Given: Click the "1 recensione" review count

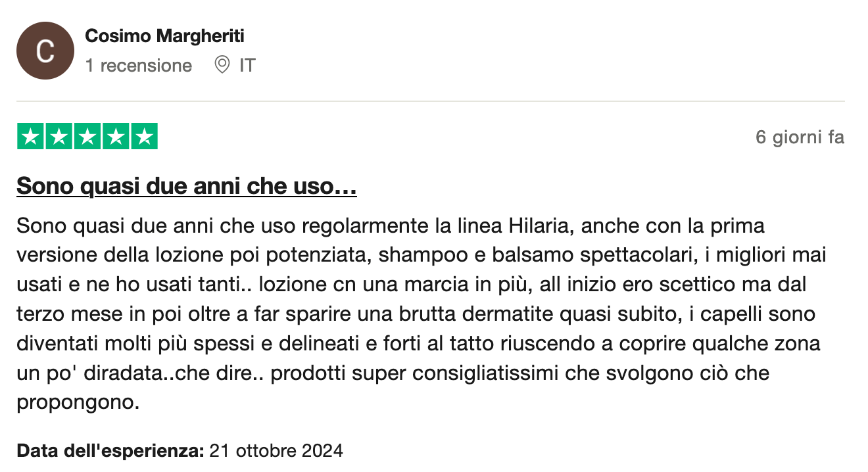Looking at the screenshot, I should coord(138,66).
